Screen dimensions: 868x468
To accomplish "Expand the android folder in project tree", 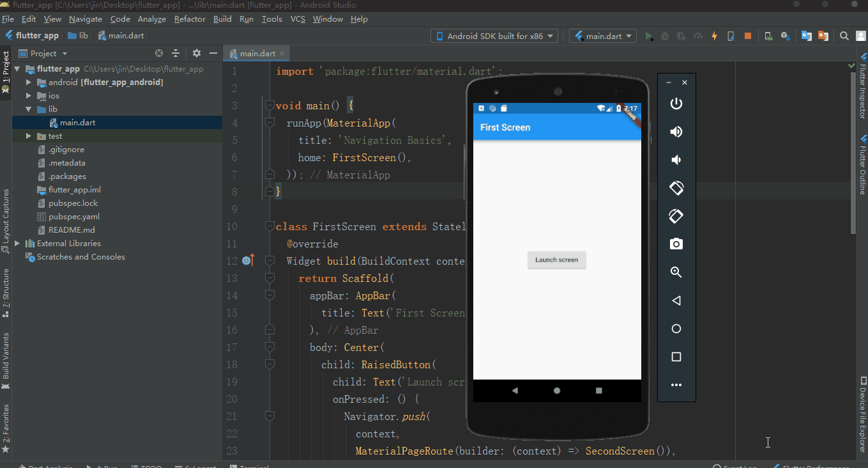I will point(29,82).
